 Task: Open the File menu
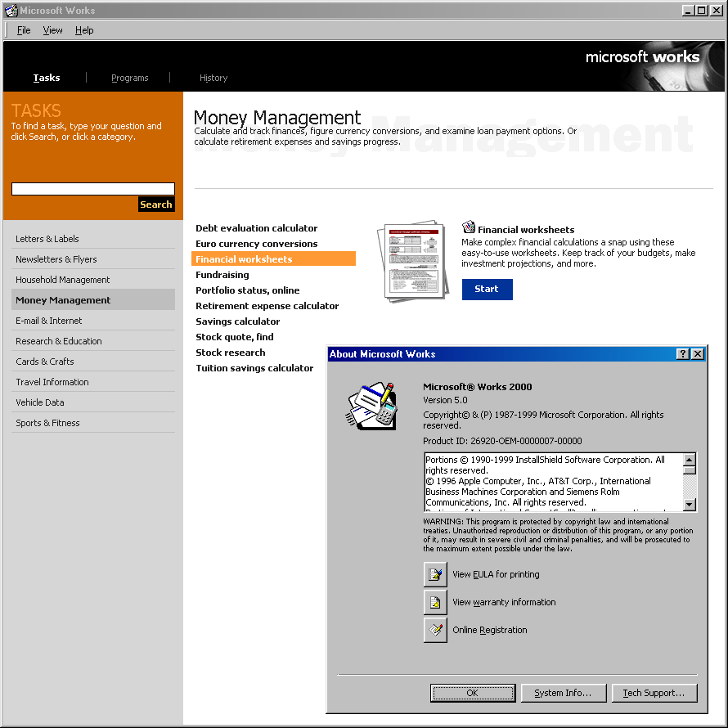click(x=24, y=30)
